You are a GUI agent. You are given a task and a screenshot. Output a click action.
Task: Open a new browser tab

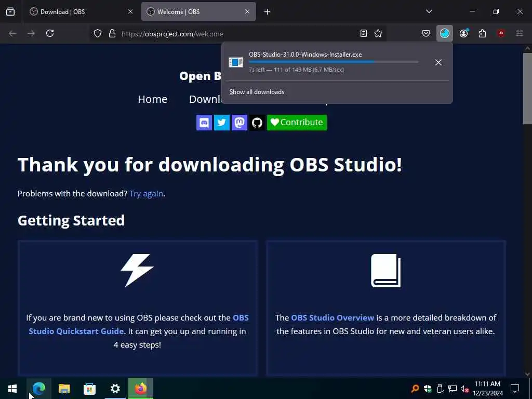click(268, 12)
